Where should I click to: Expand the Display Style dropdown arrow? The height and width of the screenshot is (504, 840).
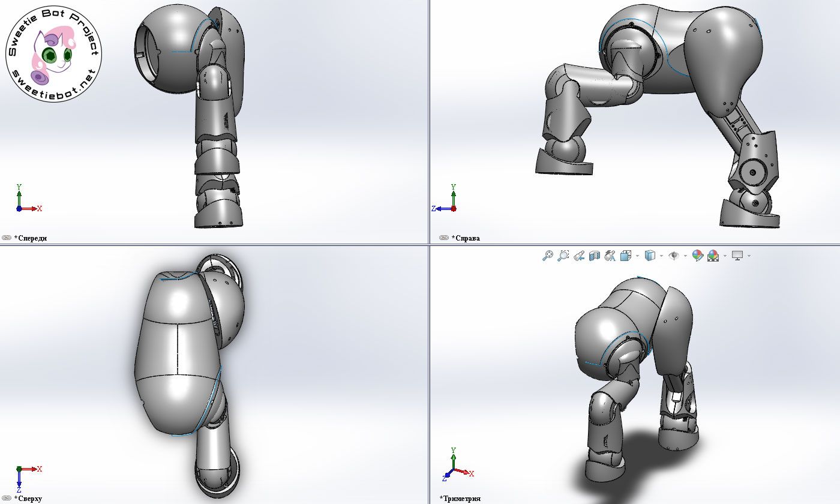click(661, 256)
